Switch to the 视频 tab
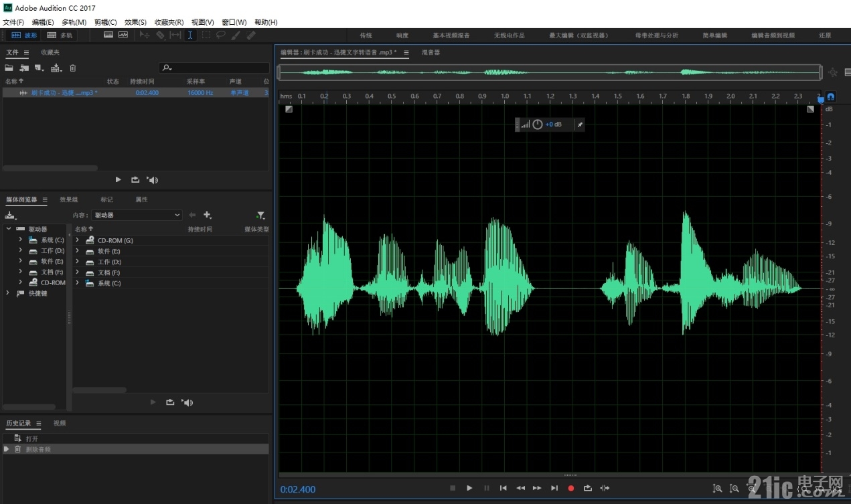The width and height of the screenshot is (851, 504). (x=60, y=423)
